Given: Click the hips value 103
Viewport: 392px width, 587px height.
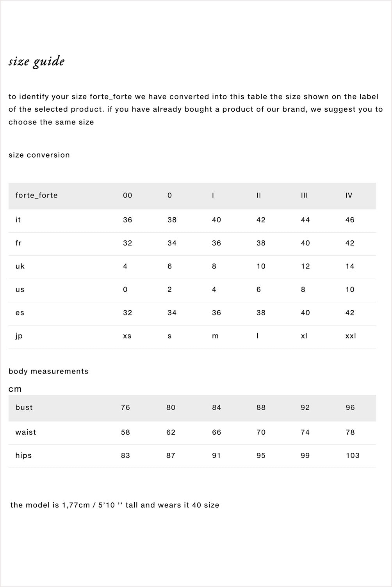Looking at the screenshot, I should click(352, 455).
